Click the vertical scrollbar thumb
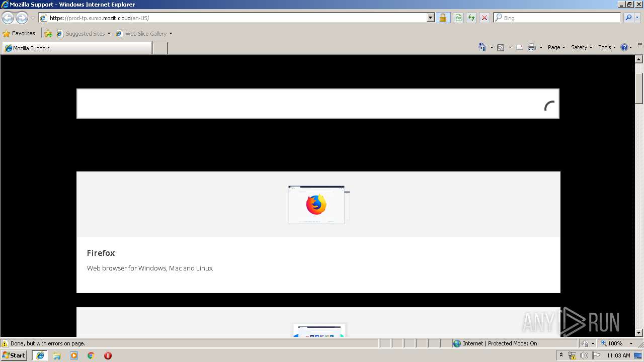Screen dimensions: 644x362 click(x=639, y=88)
